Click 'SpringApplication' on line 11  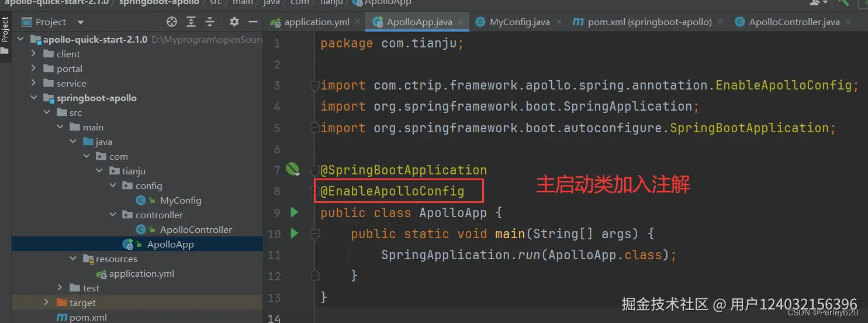[x=445, y=255]
